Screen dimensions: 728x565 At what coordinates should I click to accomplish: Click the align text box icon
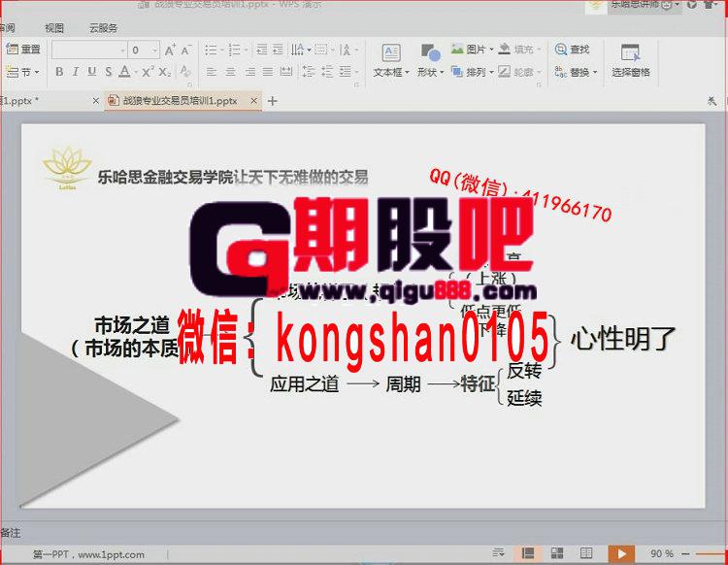321,50
